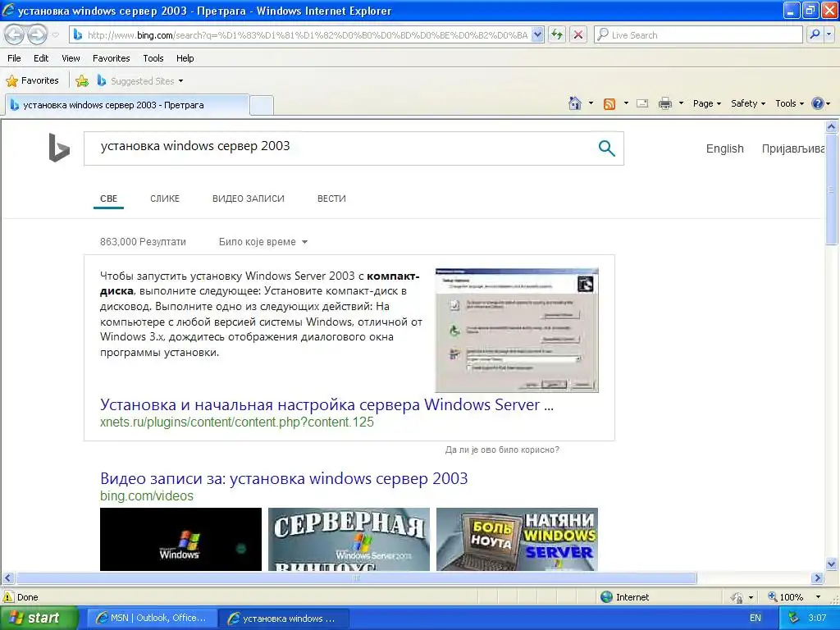Viewport: 840px width, 630px height.
Task: Play the СЕРВЕРНАЯ video thumbnail
Action: [x=349, y=539]
